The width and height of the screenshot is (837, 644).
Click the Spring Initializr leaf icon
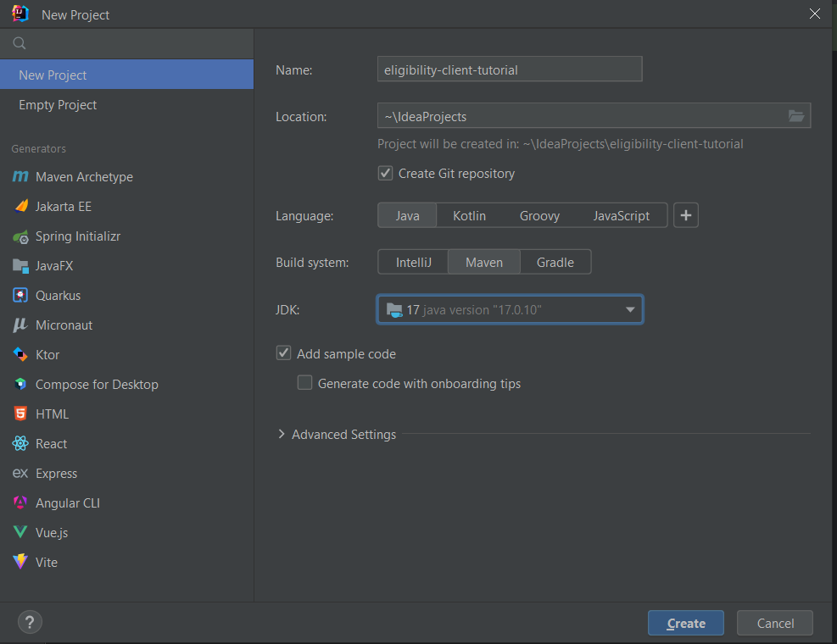(20, 236)
